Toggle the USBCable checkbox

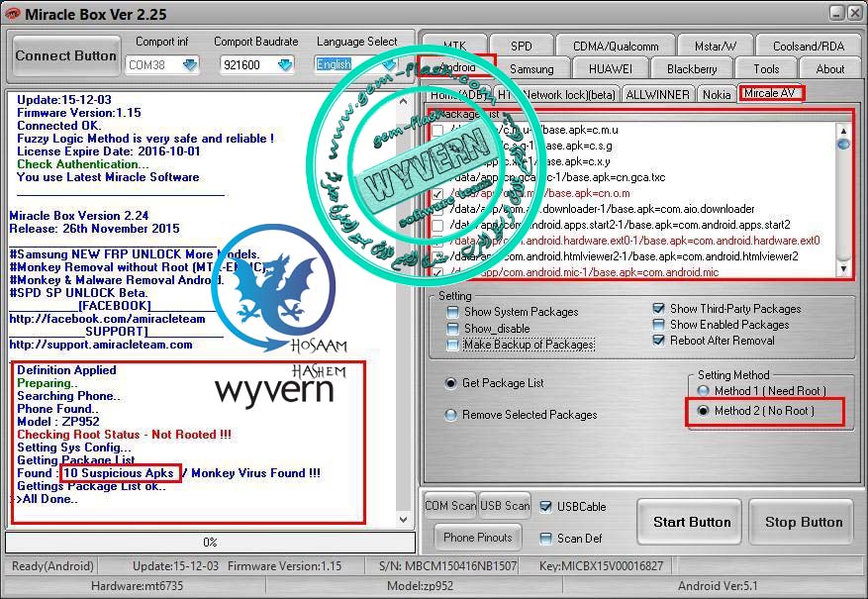tap(545, 507)
